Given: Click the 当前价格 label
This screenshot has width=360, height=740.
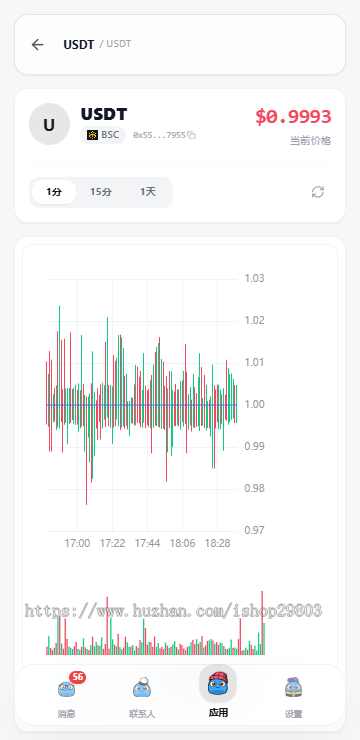Looking at the screenshot, I should pos(310,141).
